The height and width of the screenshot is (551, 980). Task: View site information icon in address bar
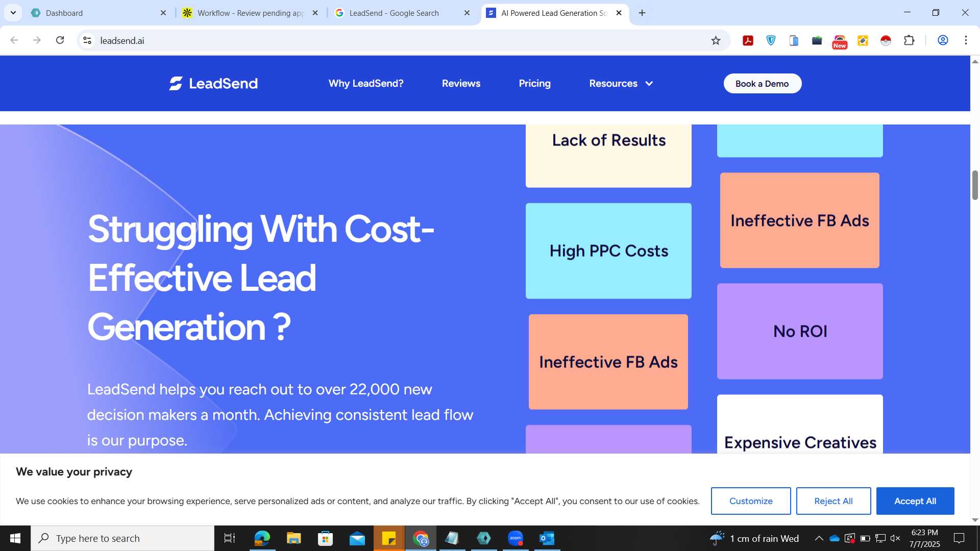click(87, 40)
